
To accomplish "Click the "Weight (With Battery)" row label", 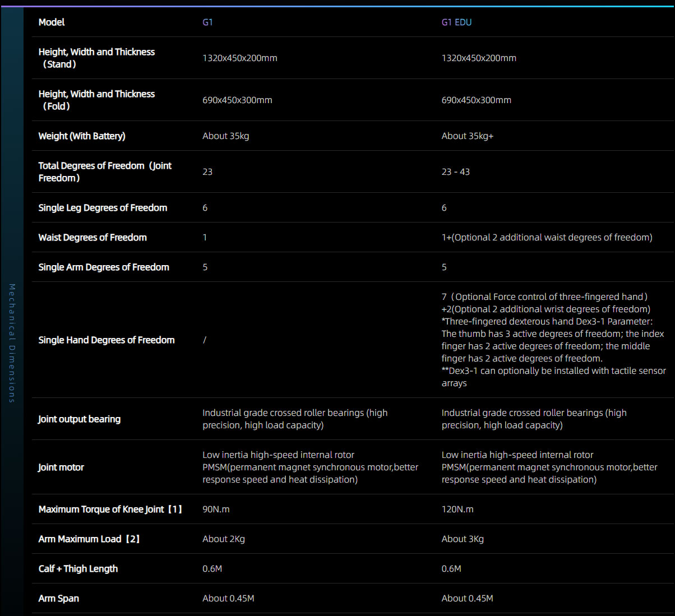I will [82, 136].
